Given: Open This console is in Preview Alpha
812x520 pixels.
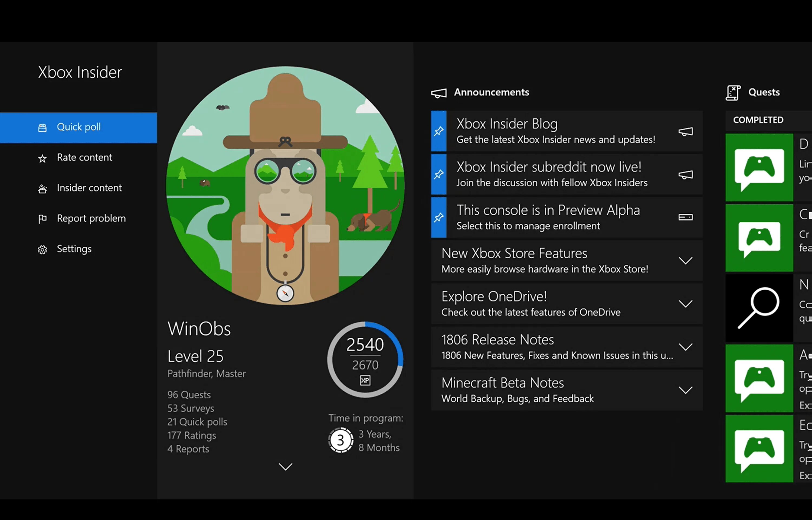Looking at the screenshot, I should coord(548,217).
